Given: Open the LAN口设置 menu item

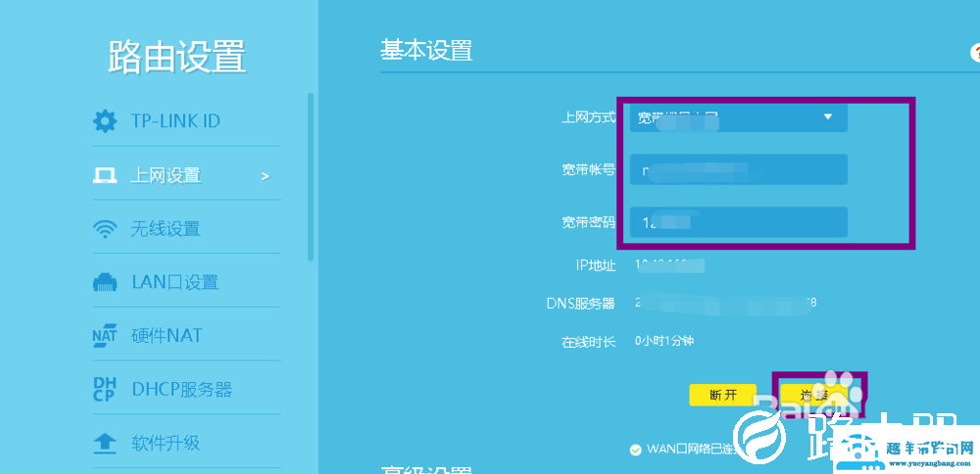Looking at the screenshot, I should 187,283.
